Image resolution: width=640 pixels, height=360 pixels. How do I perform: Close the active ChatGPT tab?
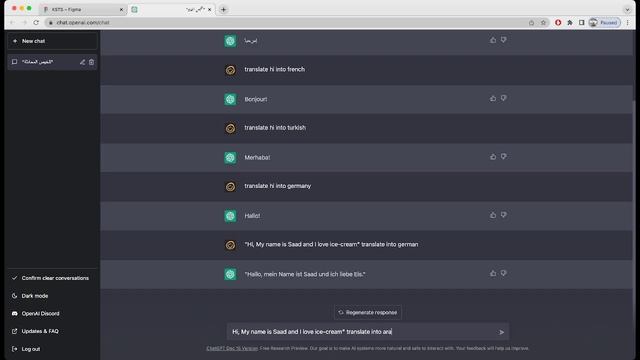tap(210, 9)
